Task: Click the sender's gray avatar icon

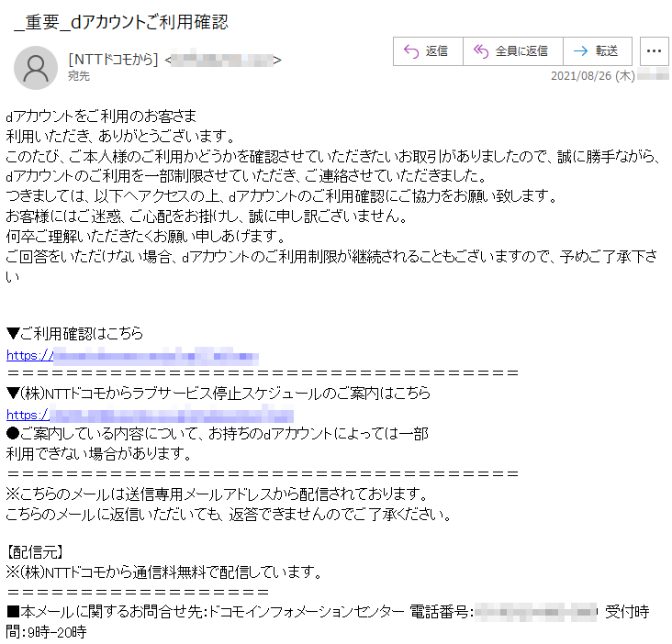Action: click(36, 68)
